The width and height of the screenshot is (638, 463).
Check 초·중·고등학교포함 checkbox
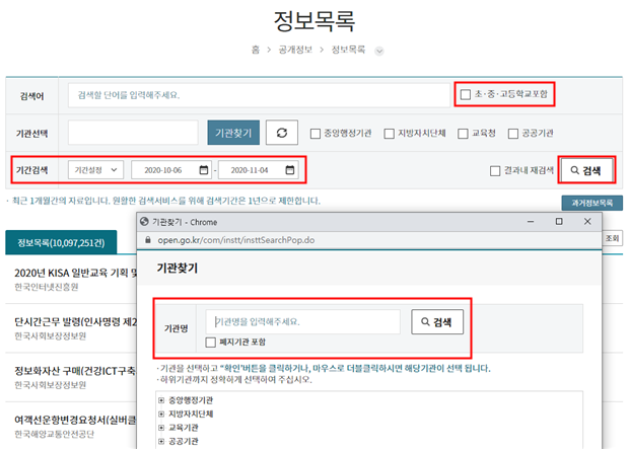coord(465,94)
